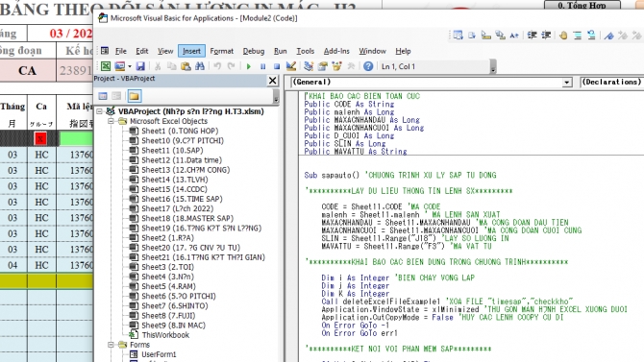The width and height of the screenshot is (644, 362).
Task: Close the Project - VBAProject panel
Action: point(272,81)
